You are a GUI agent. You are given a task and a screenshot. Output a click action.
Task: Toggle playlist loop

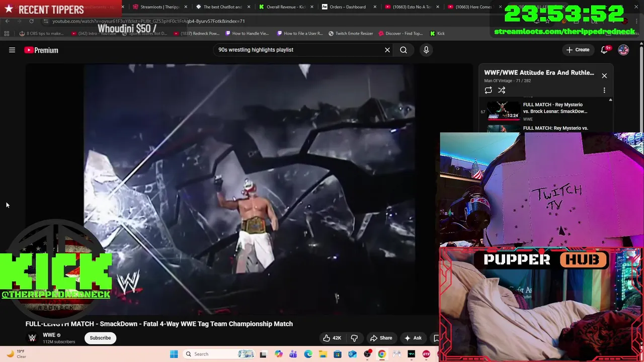point(488,90)
